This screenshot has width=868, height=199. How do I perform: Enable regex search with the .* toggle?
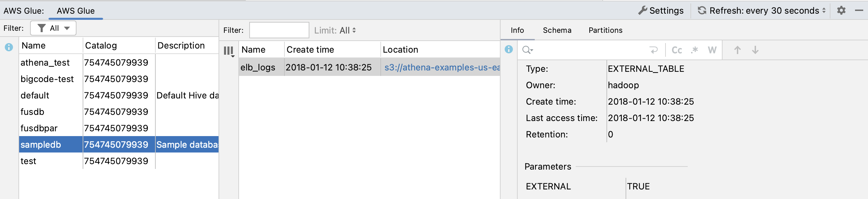[x=695, y=50]
